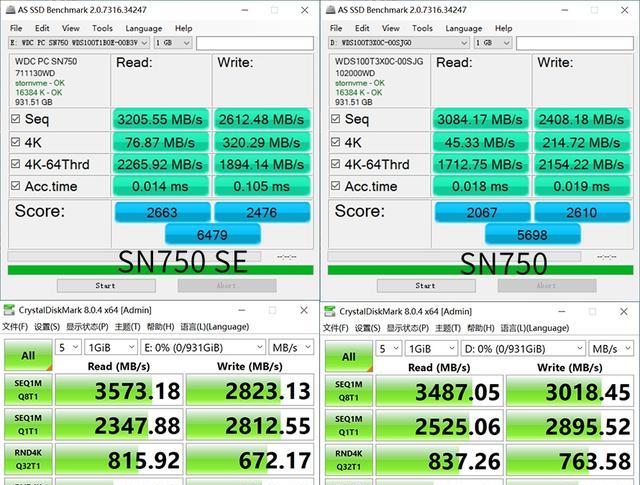Screen dimensions: 640x485
Task: Click Seq read value 3205.55 MB/s
Action: (x=160, y=119)
